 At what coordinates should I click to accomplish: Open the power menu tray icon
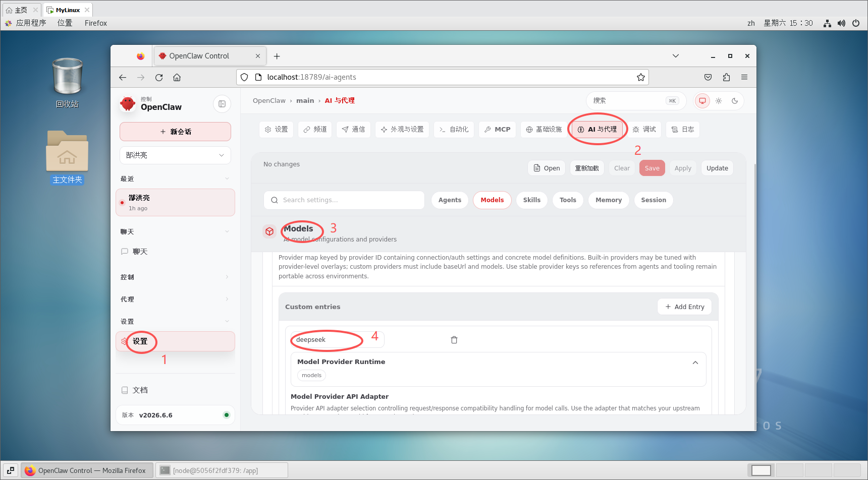(x=856, y=23)
